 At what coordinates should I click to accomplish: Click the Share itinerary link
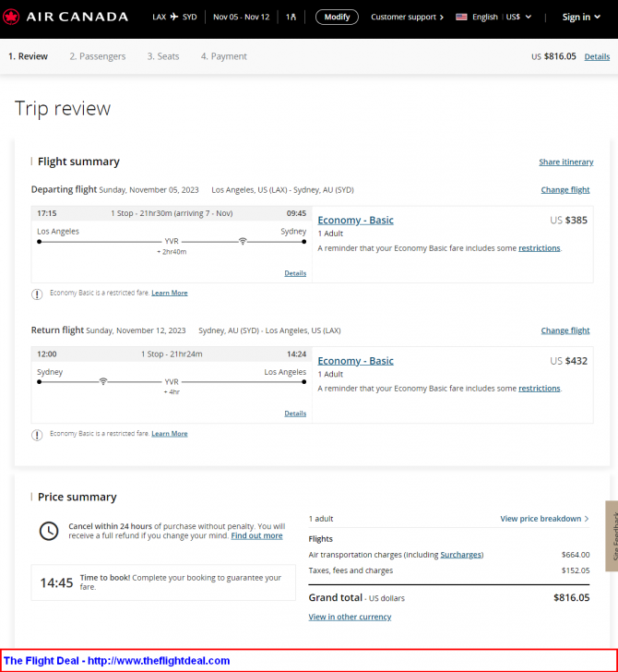565,162
